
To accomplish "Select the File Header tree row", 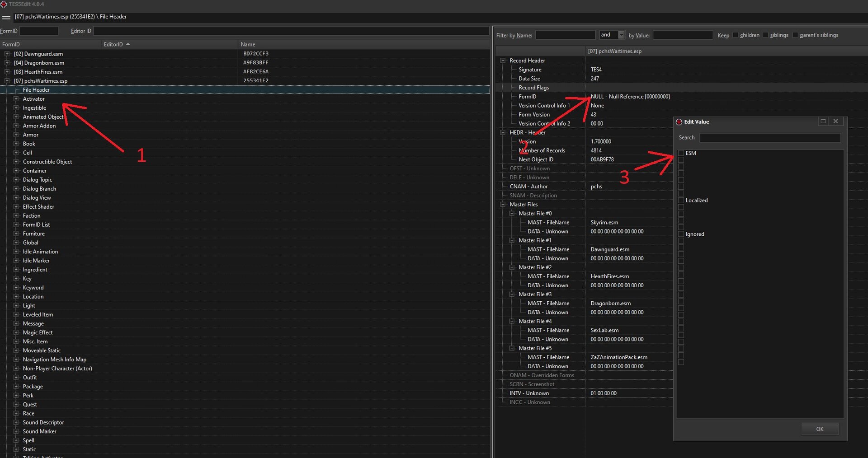I will [x=245, y=90].
